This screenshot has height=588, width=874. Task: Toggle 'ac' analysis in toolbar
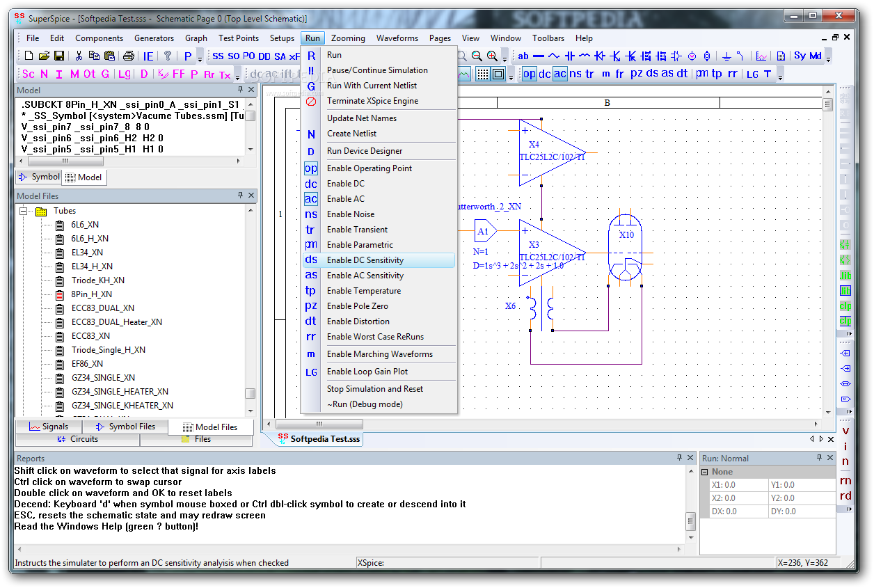pyautogui.click(x=559, y=74)
